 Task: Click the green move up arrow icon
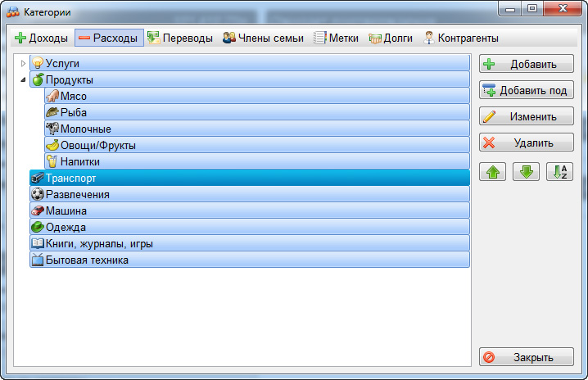492,172
